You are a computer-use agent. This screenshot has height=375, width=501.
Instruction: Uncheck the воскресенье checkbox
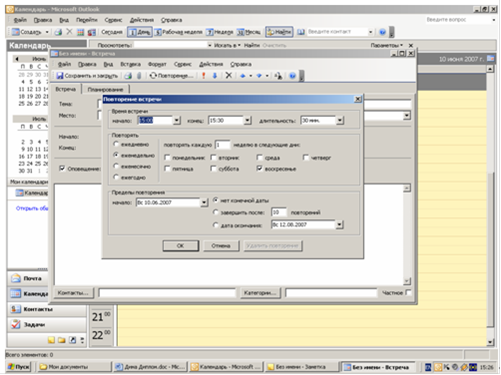point(260,168)
